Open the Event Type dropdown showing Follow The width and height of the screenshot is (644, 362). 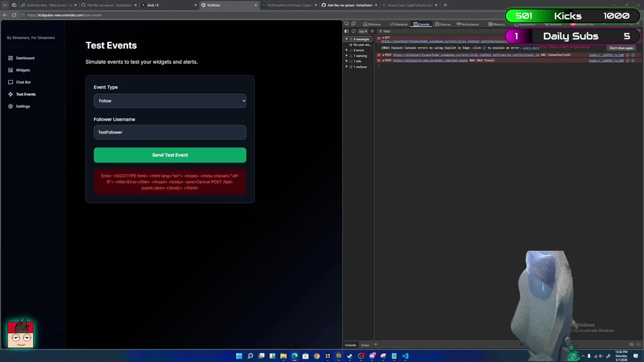(170, 101)
